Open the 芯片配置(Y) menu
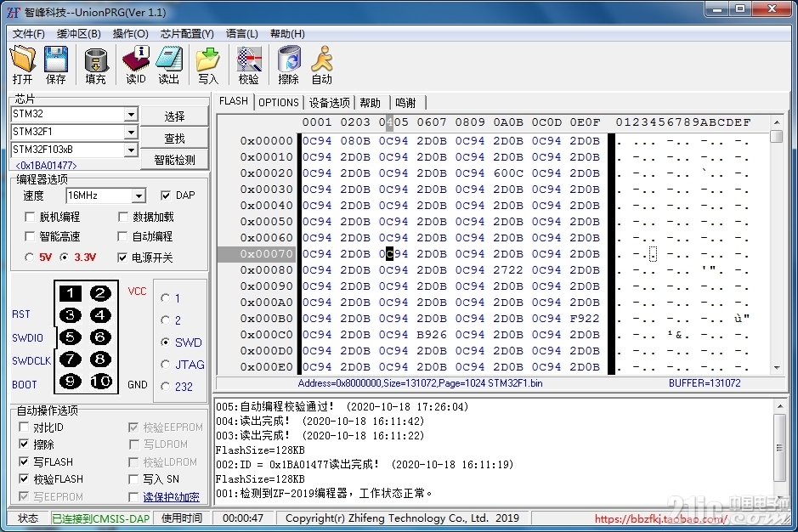The width and height of the screenshot is (798, 532). coord(187,34)
